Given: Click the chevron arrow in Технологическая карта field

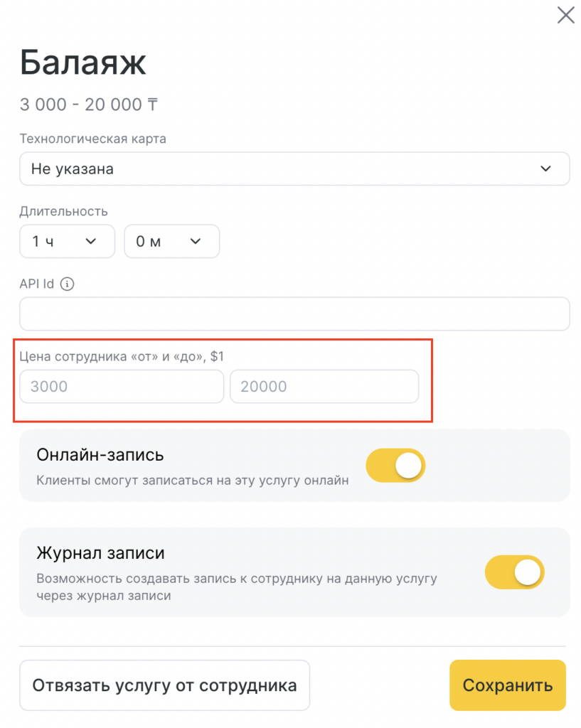Looking at the screenshot, I should coord(545,169).
